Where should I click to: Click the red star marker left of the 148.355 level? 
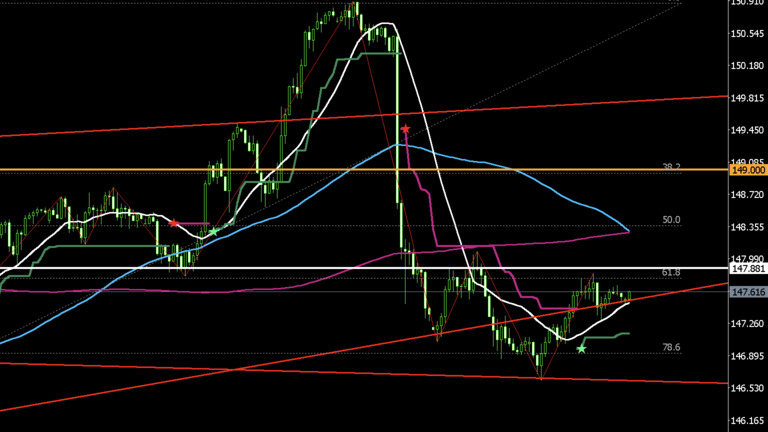[173, 223]
